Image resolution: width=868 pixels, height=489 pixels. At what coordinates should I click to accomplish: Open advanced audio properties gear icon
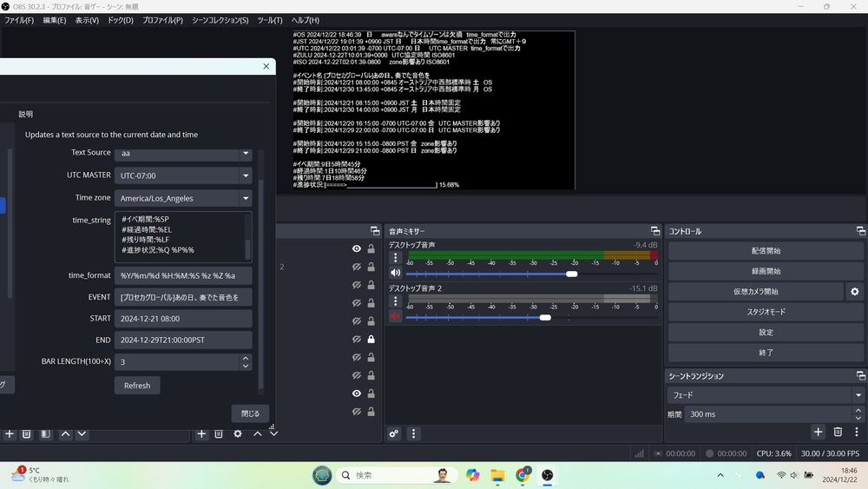pos(393,433)
